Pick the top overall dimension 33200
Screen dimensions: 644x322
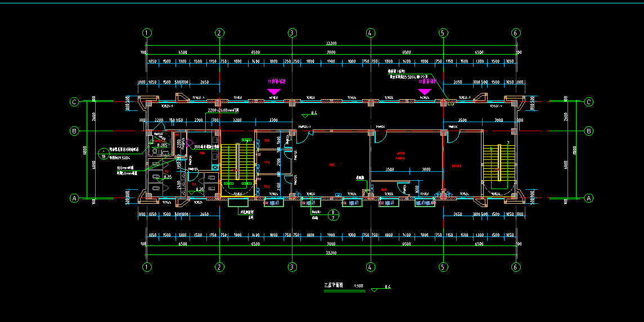[x=331, y=43]
